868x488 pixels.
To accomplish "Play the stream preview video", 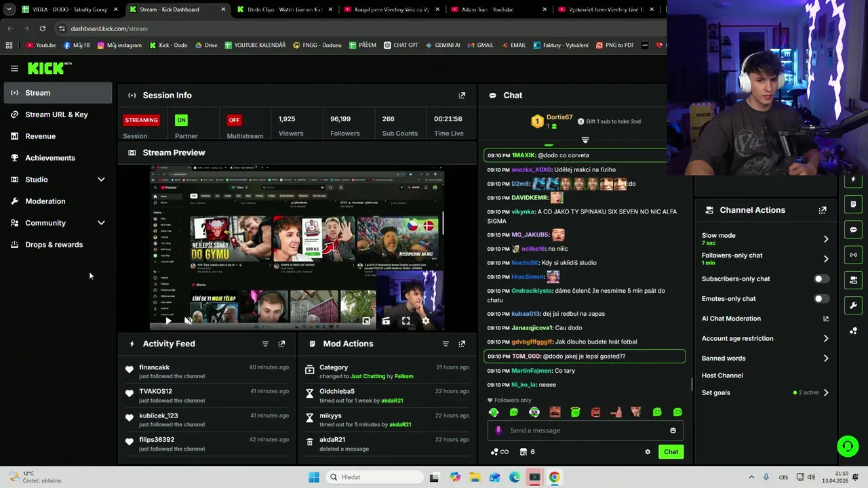I will [168, 321].
